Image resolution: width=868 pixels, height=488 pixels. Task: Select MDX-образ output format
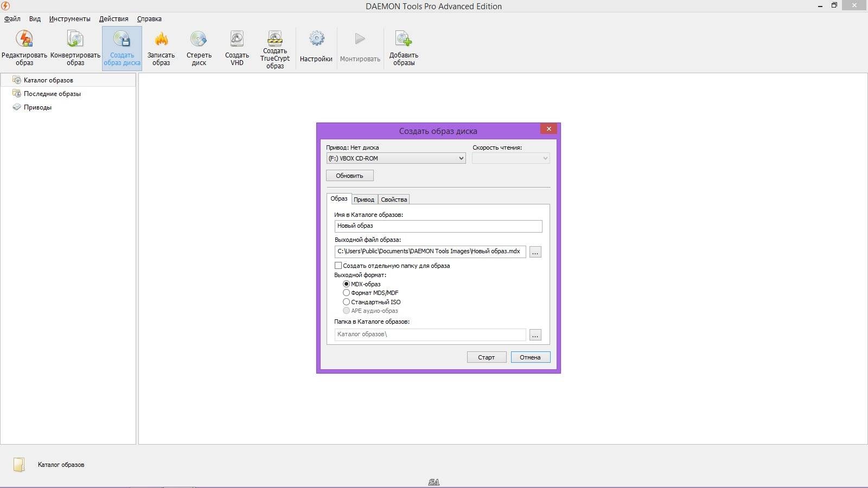tap(346, 284)
